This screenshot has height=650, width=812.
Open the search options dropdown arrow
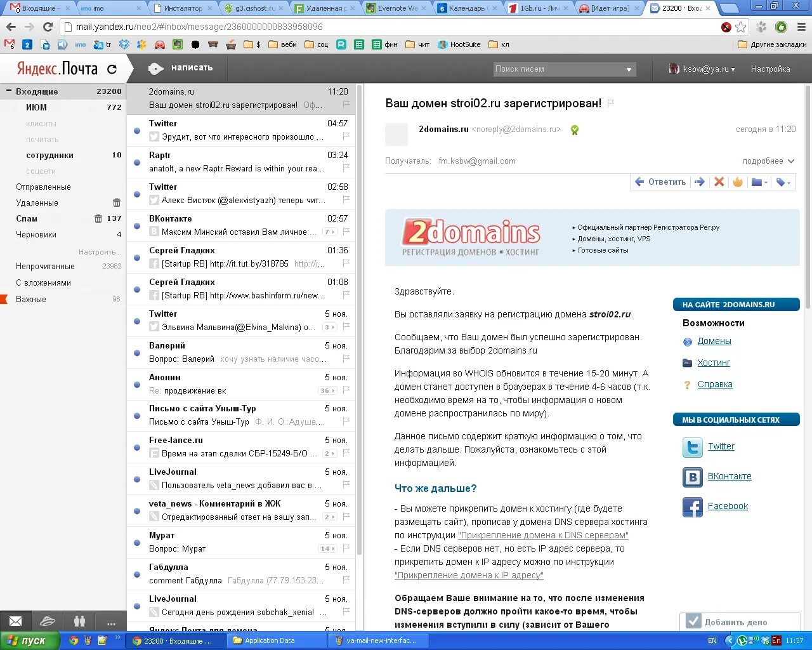(629, 70)
